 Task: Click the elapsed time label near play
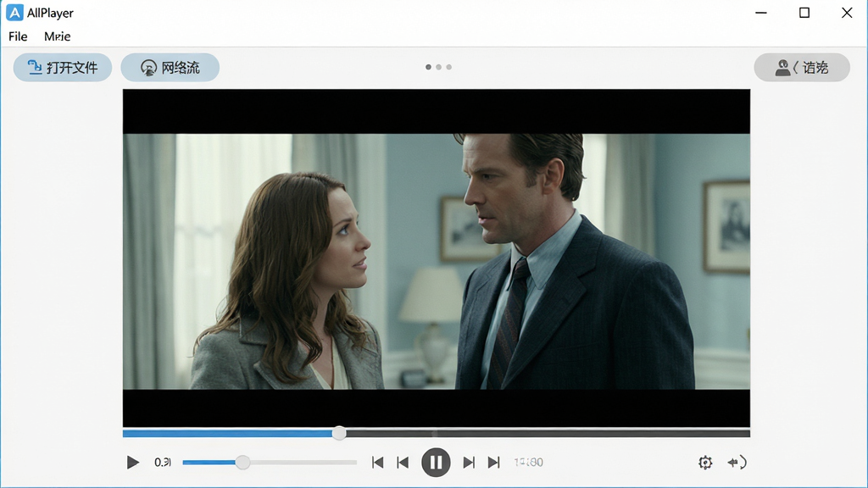coord(163,462)
